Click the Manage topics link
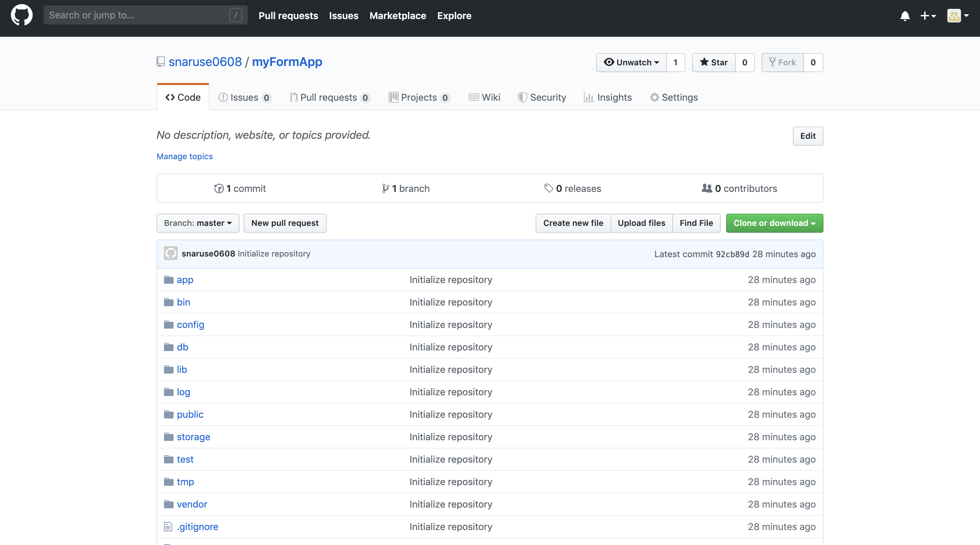This screenshot has height=545, width=980. (x=184, y=156)
